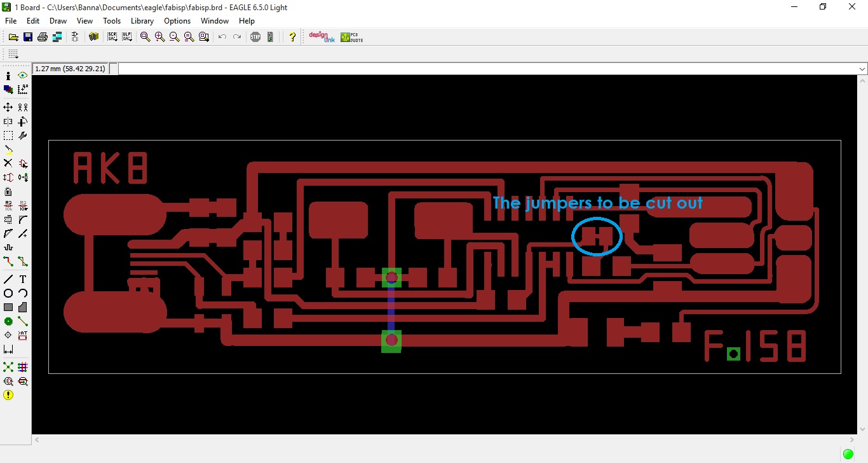Redo the last undone action
868x463 pixels.
pos(237,37)
